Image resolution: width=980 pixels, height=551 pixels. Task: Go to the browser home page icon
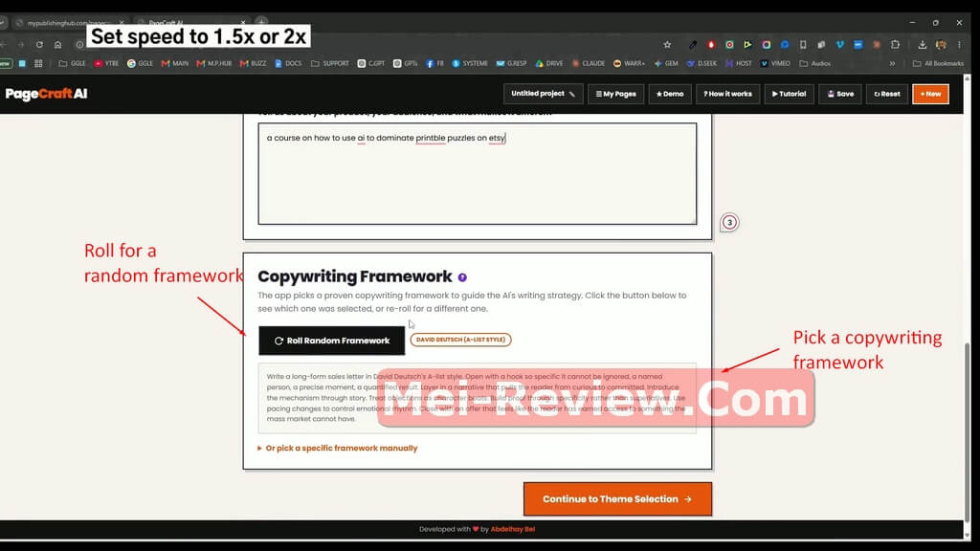(57, 44)
